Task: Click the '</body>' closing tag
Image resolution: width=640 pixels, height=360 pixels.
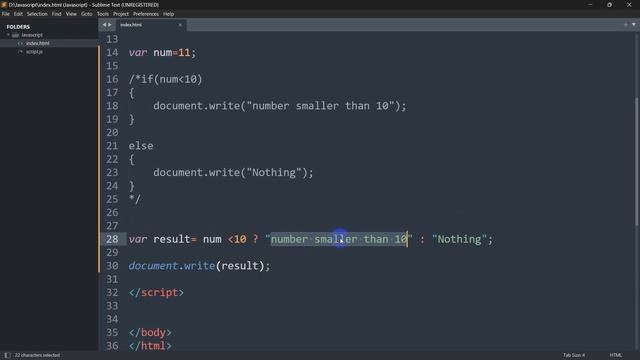Action: [150, 332]
